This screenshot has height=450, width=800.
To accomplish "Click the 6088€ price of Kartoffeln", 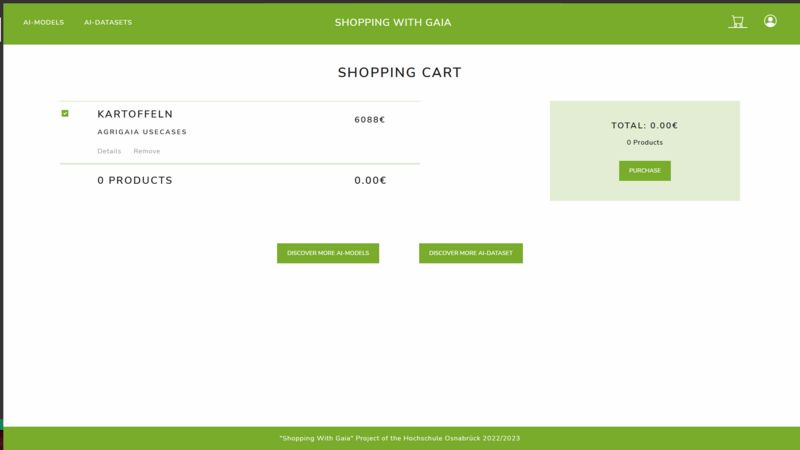I will click(x=370, y=120).
